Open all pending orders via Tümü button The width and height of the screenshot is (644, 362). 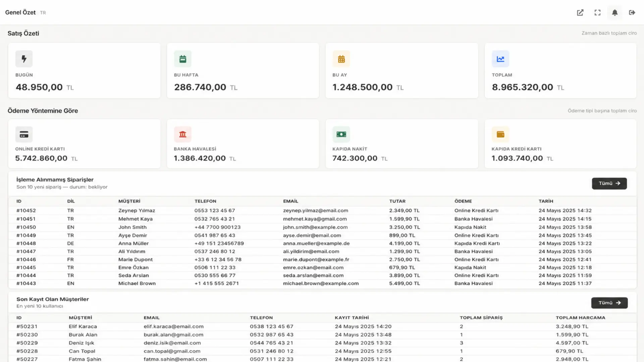(609, 183)
